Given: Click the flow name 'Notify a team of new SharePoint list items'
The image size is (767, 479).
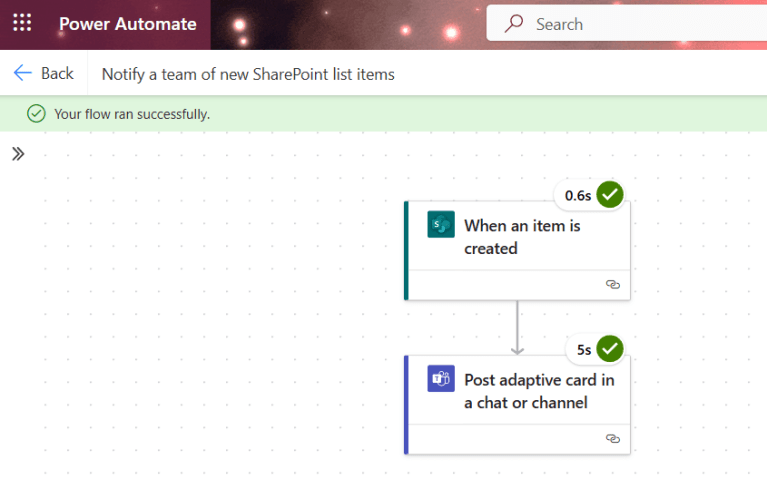Looking at the screenshot, I should pyautogui.click(x=248, y=74).
